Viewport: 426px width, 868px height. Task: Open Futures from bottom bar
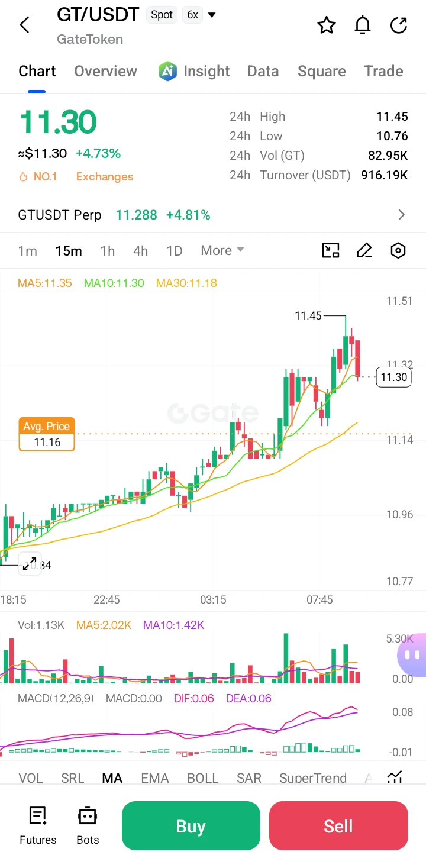[x=38, y=825]
